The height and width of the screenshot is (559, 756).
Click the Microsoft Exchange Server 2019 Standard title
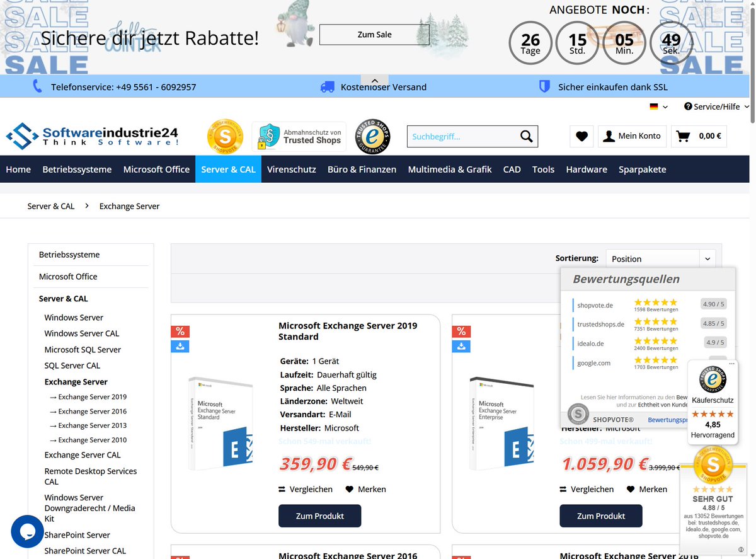pos(348,331)
